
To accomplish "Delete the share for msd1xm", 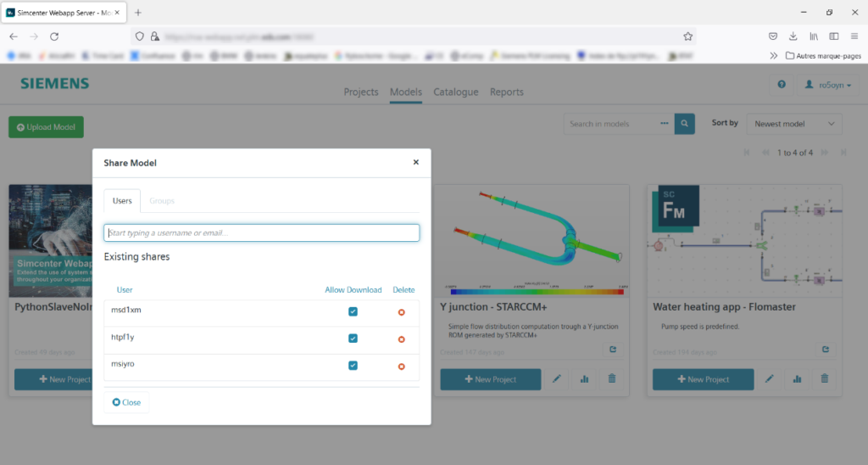I will (401, 312).
